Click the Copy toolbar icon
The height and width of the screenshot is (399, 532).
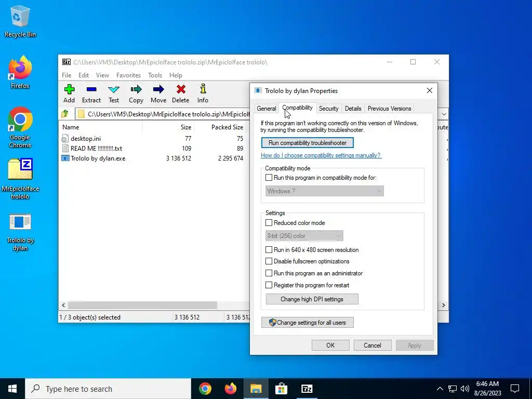(x=136, y=94)
